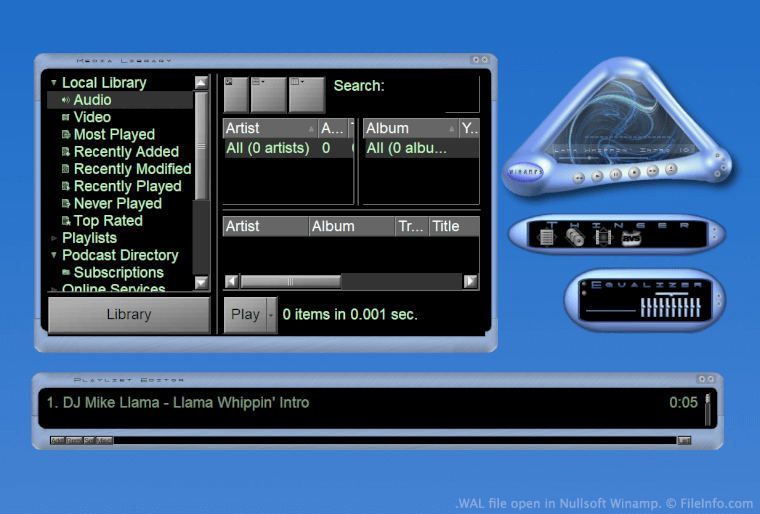Expand the Playlists tree node
Image resolution: width=760 pixels, height=514 pixels.
tap(54, 238)
